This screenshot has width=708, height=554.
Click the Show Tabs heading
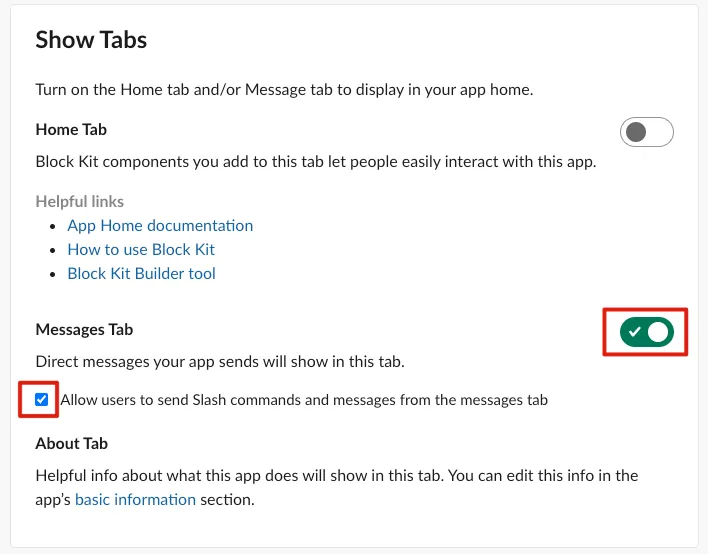pos(91,40)
